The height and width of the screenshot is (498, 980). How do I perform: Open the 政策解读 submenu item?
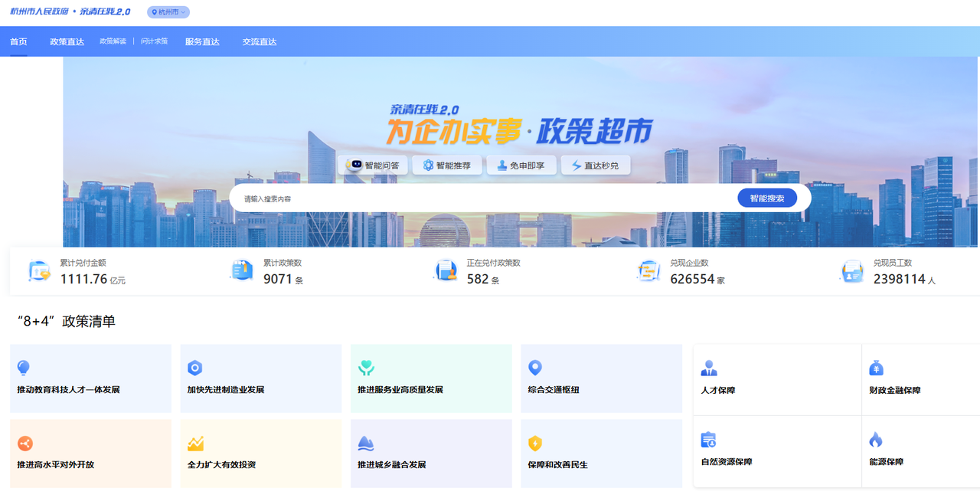[113, 41]
